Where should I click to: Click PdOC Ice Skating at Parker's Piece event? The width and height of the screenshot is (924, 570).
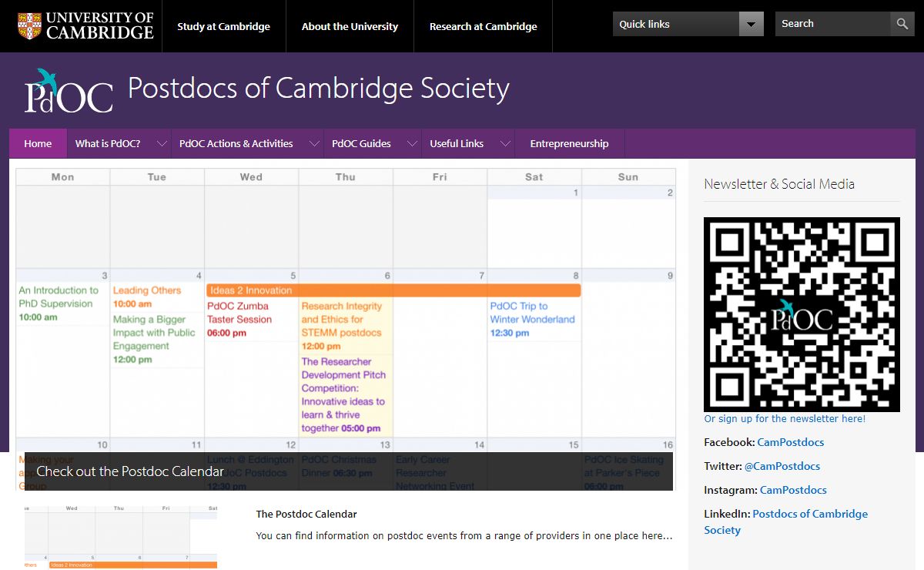(624, 471)
